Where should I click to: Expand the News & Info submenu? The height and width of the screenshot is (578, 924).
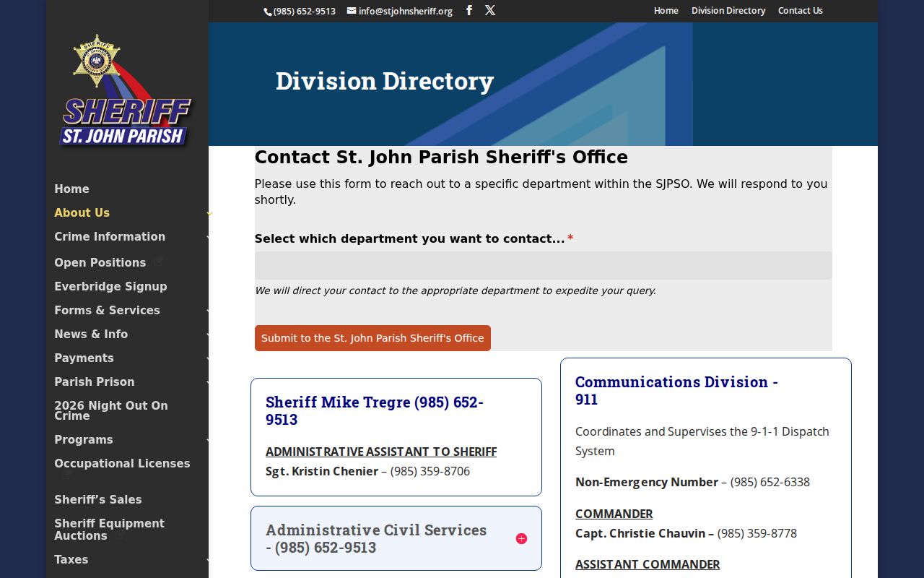click(x=209, y=335)
